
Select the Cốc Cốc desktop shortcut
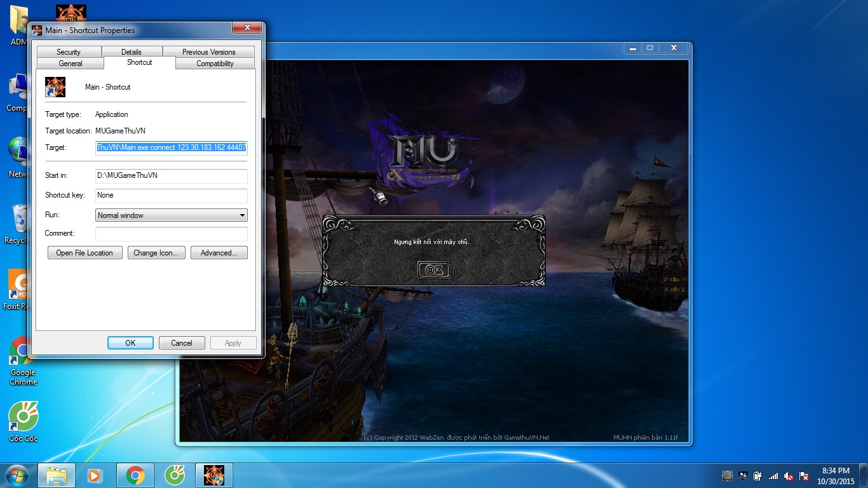click(x=23, y=422)
